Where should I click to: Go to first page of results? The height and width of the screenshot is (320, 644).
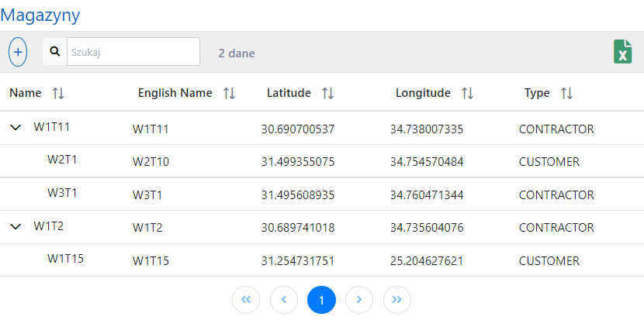(x=246, y=300)
